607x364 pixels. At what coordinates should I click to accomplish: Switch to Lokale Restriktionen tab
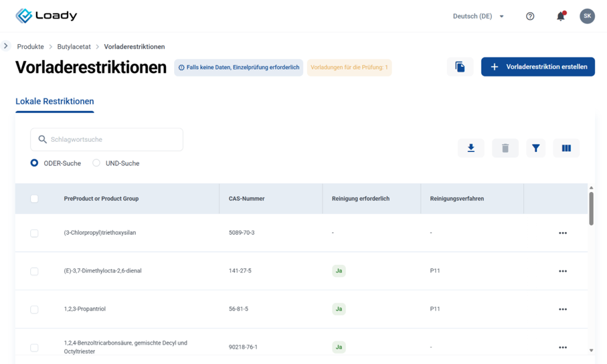[55, 102]
